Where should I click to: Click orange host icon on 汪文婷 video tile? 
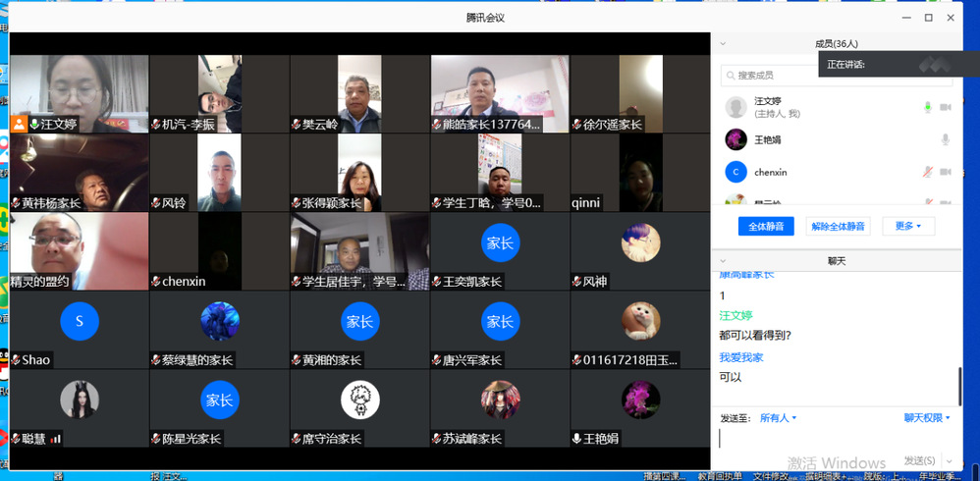point(20,124)
